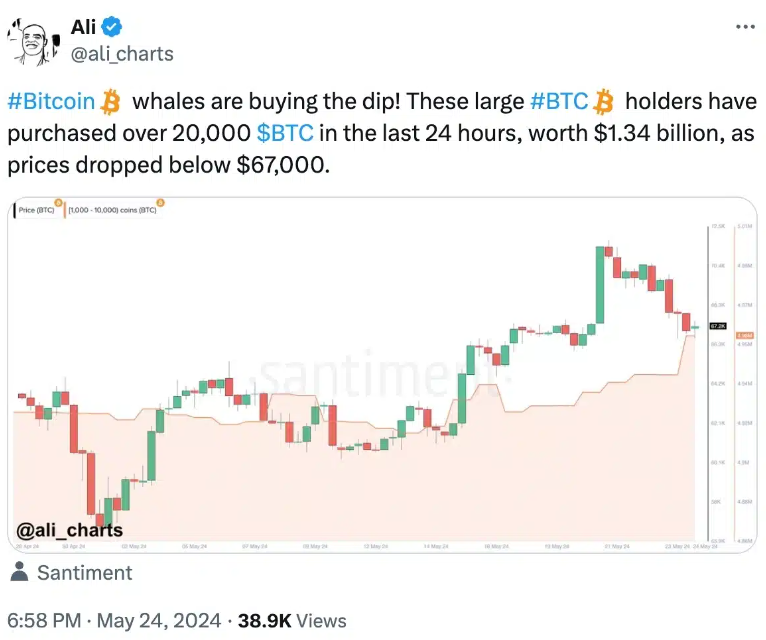Click the Bitcoin emoji after #Bitcoin

(x=110, y=102)
